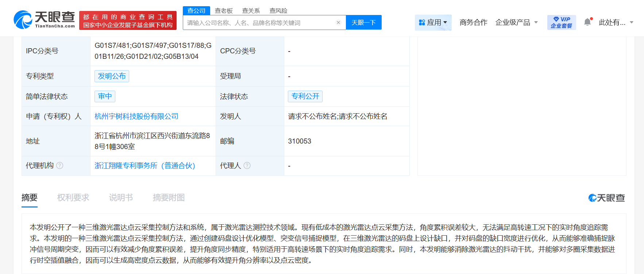This screenshot has width=644, height=274.
Task: Switch to the 说明书 tab
Action: pyautogui.click(x=121, y=198)
